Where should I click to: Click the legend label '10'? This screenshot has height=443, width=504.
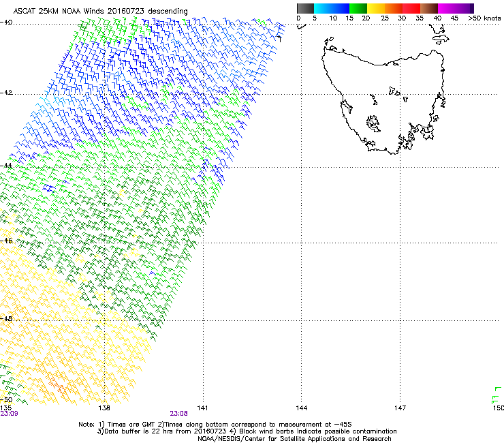333,18
